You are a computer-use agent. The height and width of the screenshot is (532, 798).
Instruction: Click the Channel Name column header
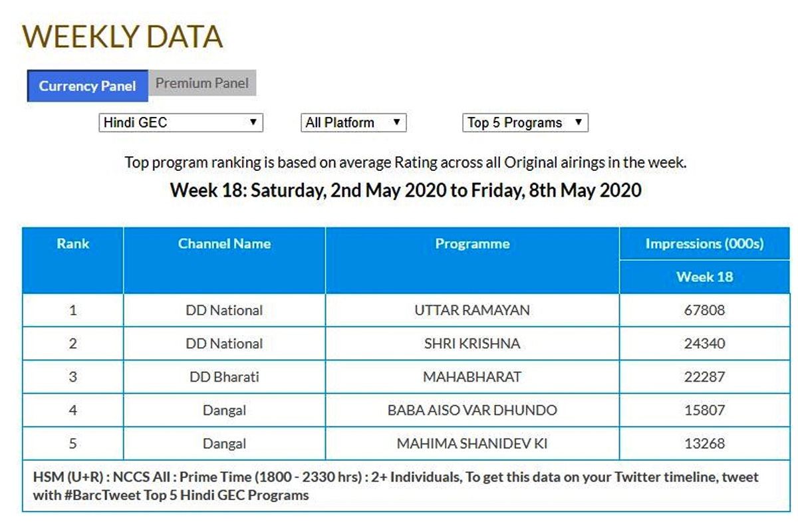pyautogui.click(x=224, y=243)
